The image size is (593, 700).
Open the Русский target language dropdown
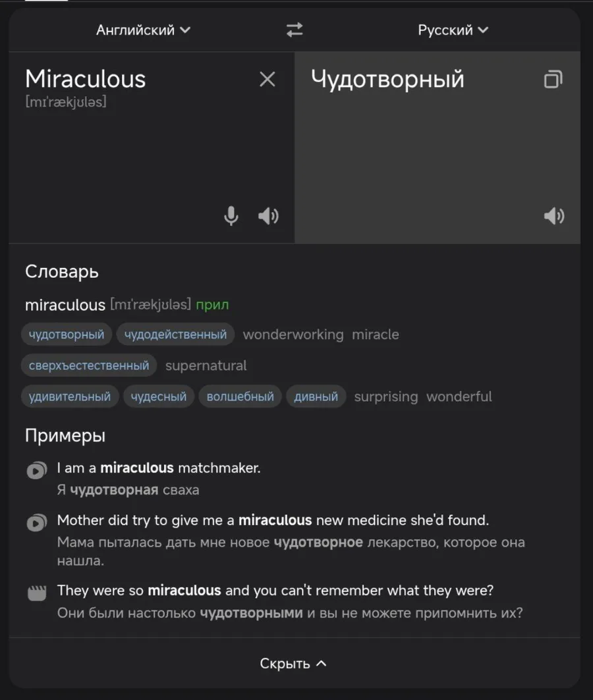pos(453,30)
